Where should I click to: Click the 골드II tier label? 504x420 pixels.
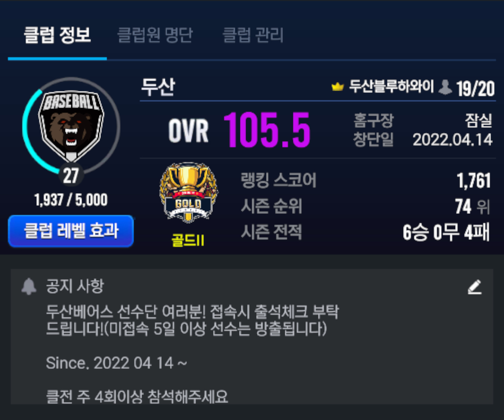click(188, 240)
